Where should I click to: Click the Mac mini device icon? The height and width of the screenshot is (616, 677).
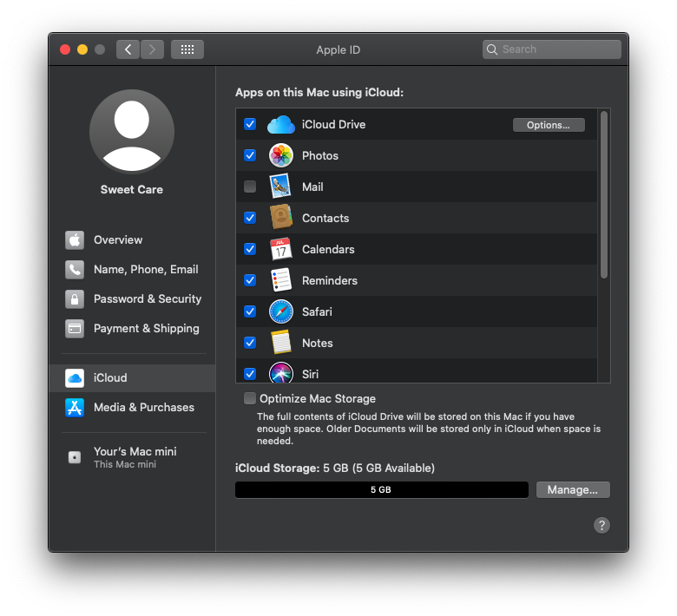[x=75, y=456]
